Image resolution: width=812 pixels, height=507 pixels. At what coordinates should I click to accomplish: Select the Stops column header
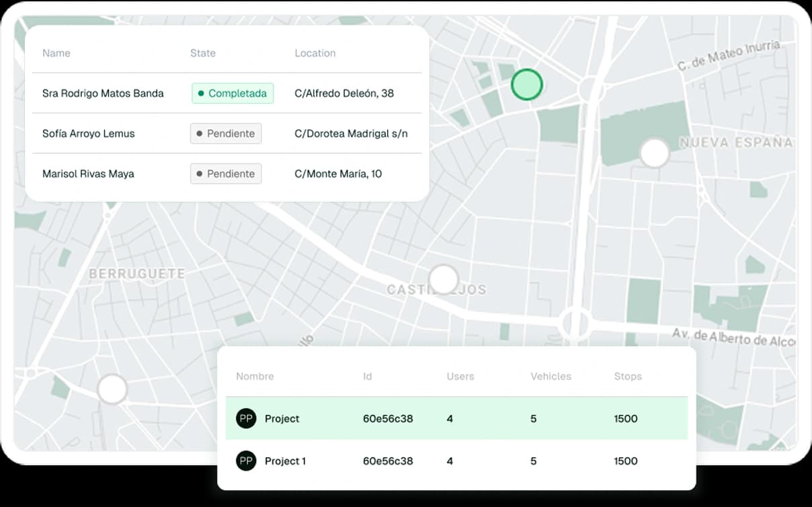pyautogui.click(x=627, y=377)
